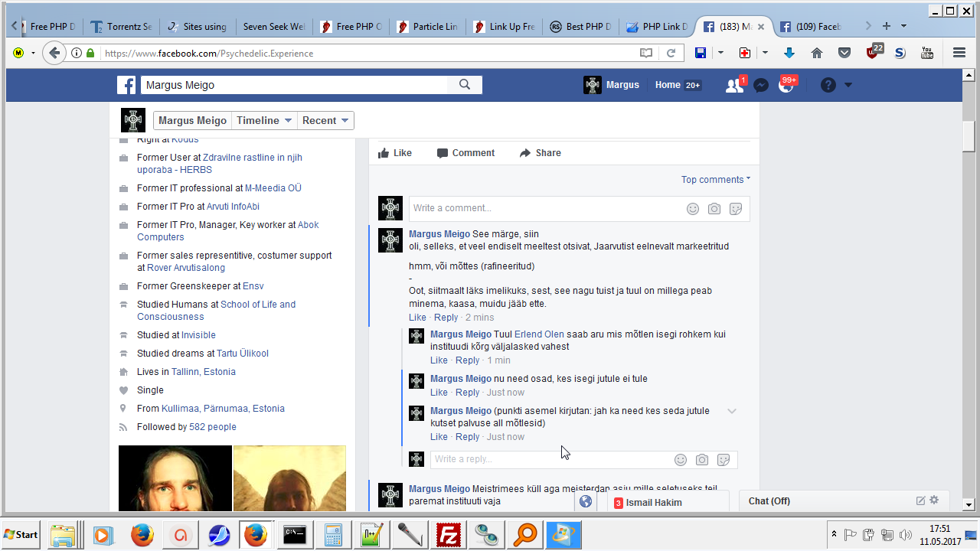Insert emoji in Write a comment box

pyautogui.click(x=693, y=209)
